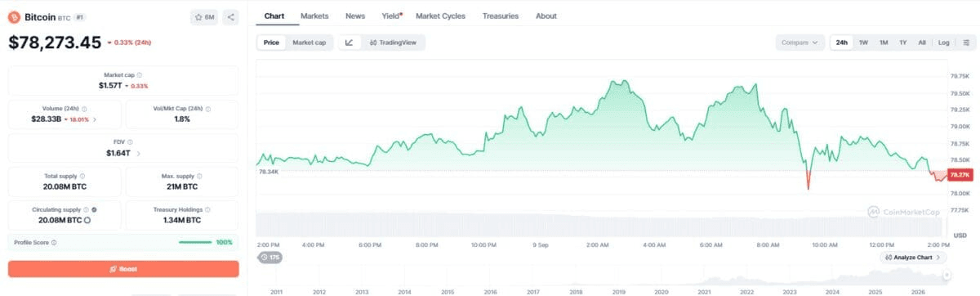The image size is (980, 296).
Task: Click the circulating supply progress ring icon
Action: point(87,220)
